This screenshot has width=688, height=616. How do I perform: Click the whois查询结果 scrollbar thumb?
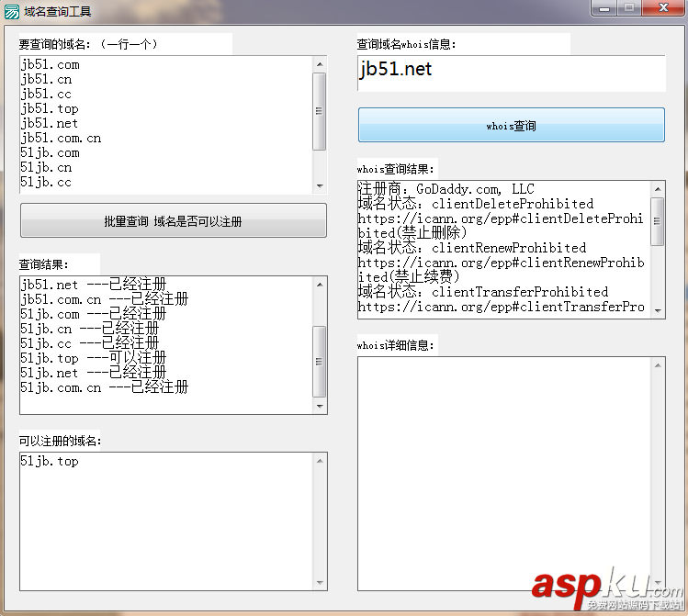658,221
